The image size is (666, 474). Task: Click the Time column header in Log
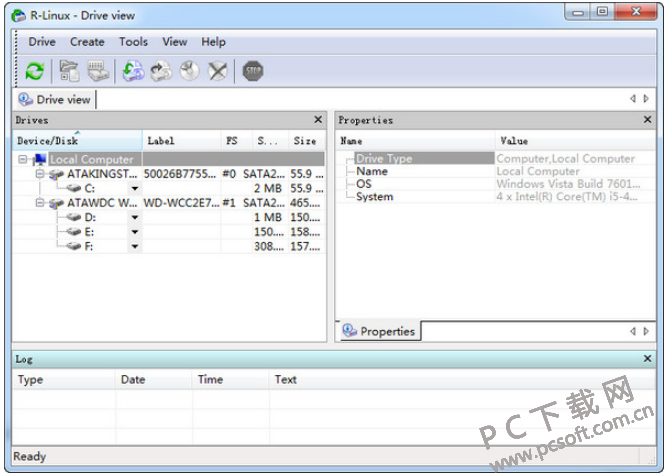tap(231, 379)
